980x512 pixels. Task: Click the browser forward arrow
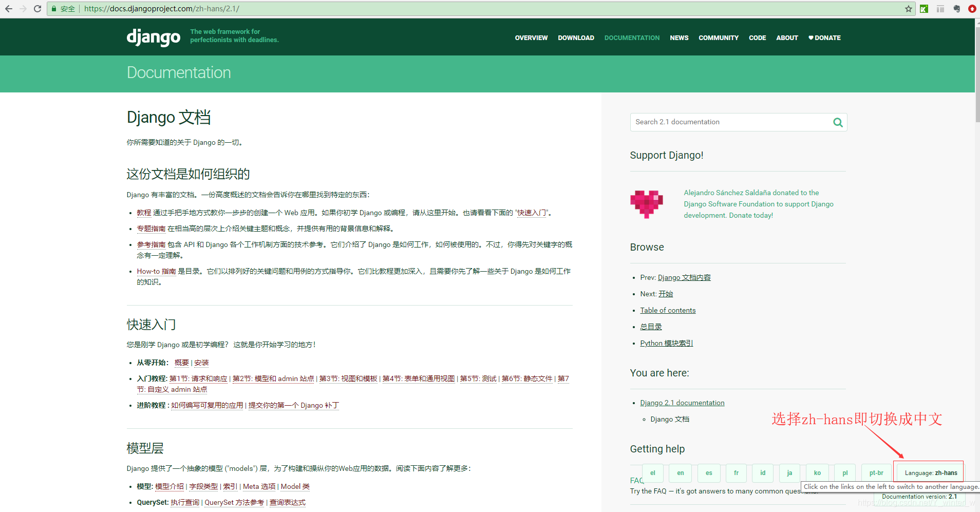23,9
